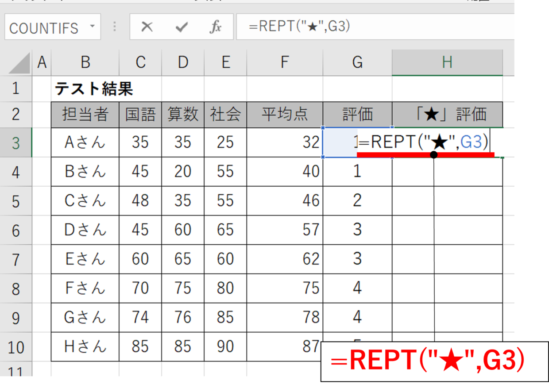Click the 「★」評価 header cell

pyautogui.click(x=447, y=115)
